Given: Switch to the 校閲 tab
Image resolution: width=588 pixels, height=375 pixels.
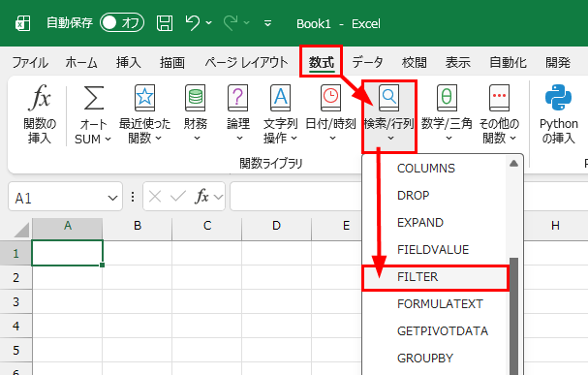Looking at the screenshot, I should (414, 62).
